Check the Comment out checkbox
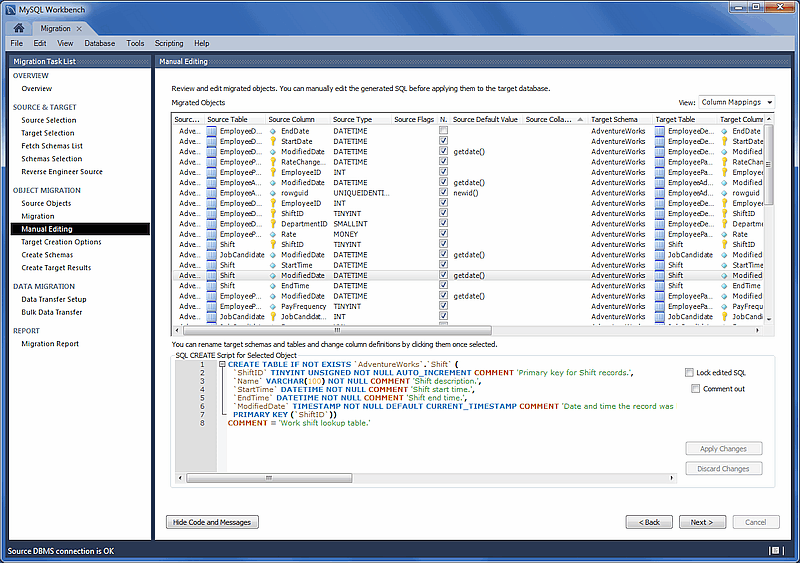 tap(696, 388)
